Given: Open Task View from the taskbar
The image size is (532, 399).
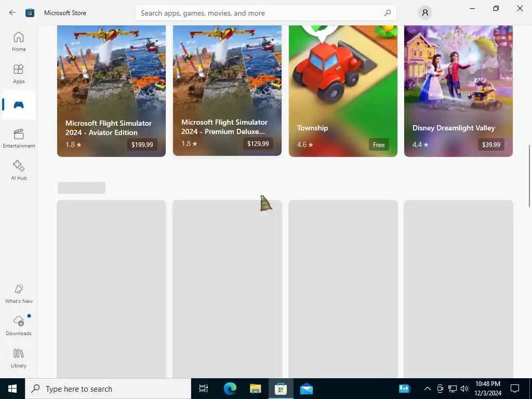Looking at the screenshot, I should [203, 389].
